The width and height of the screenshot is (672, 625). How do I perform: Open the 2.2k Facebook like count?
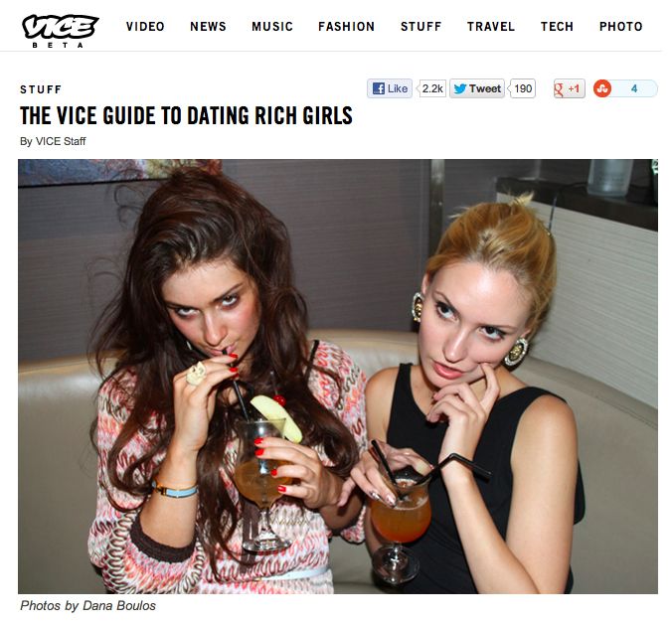click(x=432, y=88)
